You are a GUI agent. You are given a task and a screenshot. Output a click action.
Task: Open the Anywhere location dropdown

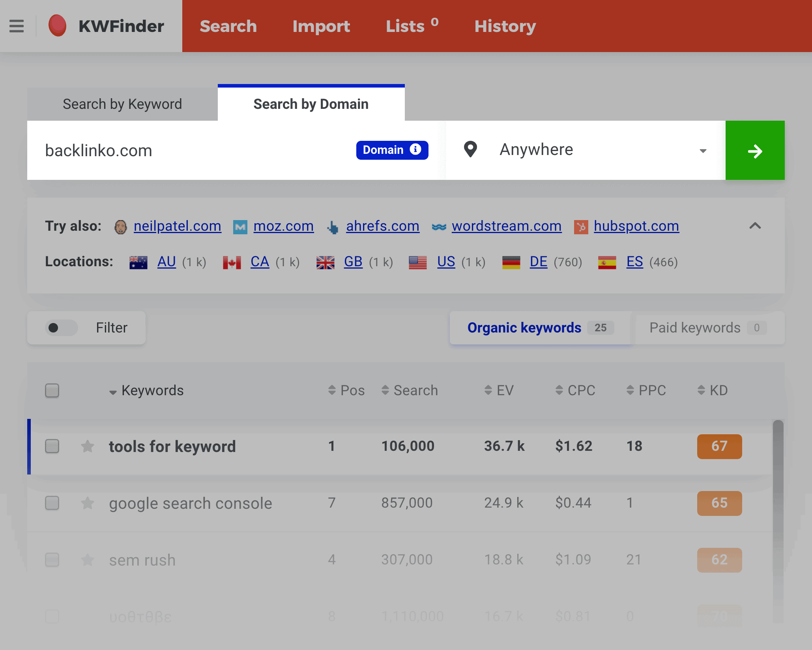tap(586, 150)
